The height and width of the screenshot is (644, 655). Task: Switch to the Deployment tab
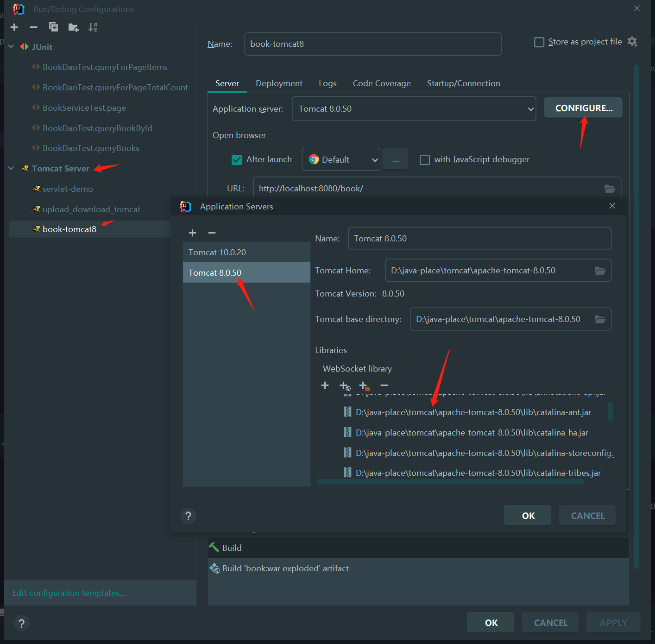pyautogui.click(x=279, y=83)
